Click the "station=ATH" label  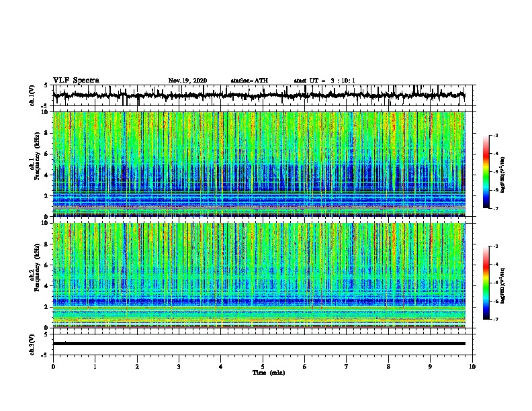coord(249,81)
